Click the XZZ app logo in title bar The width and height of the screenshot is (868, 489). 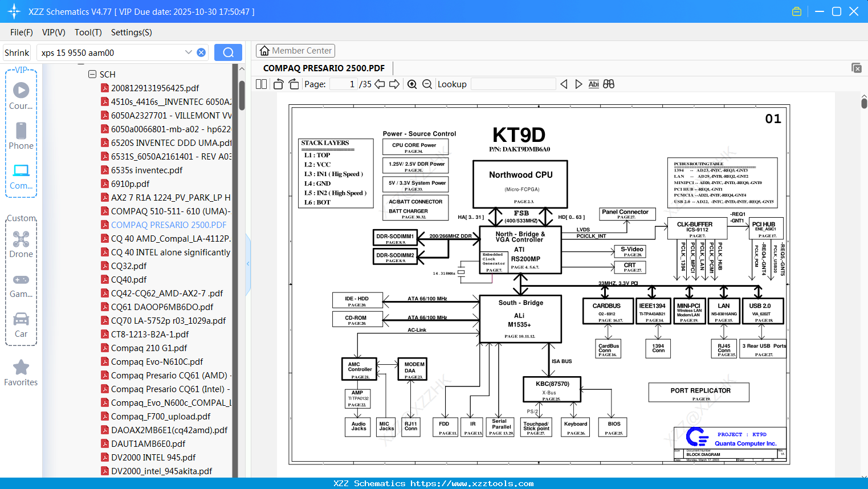point(14,11)
